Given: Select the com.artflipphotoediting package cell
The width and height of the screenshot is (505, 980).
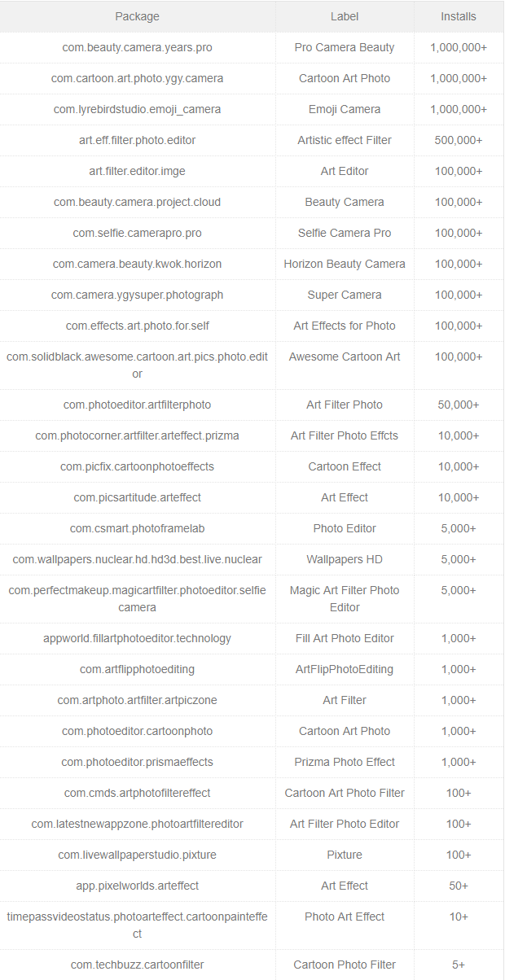Looking at the screenshot, I should coord(137,669).
